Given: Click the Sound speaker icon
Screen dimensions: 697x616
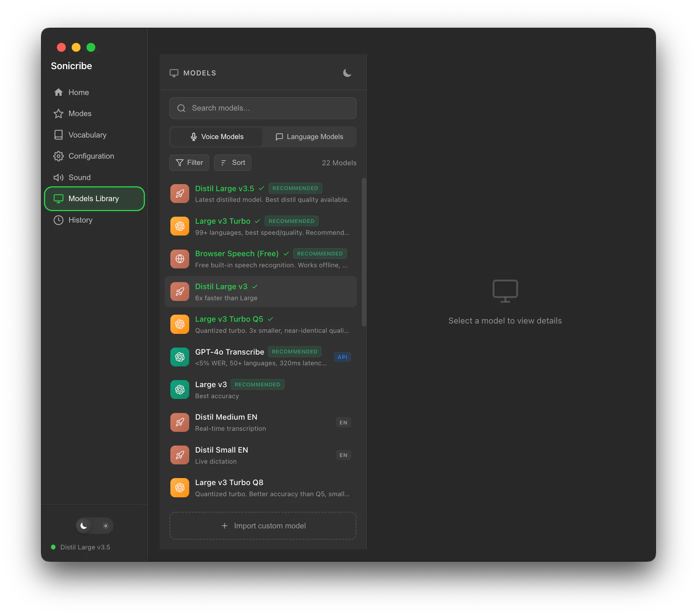Looking at the screenshot, I should pos(58,177).
